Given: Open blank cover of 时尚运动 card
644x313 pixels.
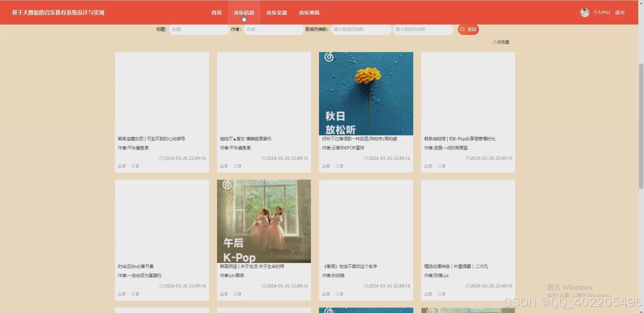Looking at the screenshot, I should coord(162,221).
